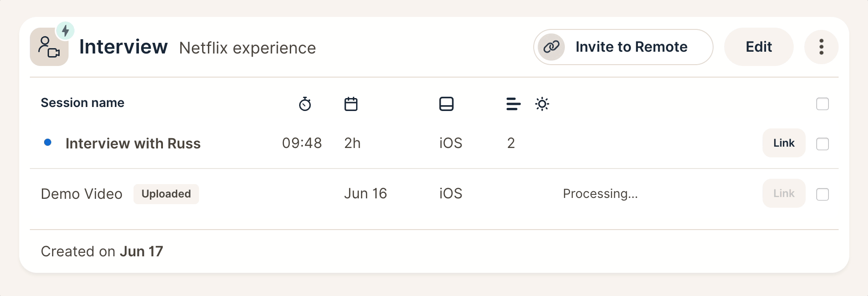Open the three-dot more options menu
868x296 pixels.
[x=821, y=47]
